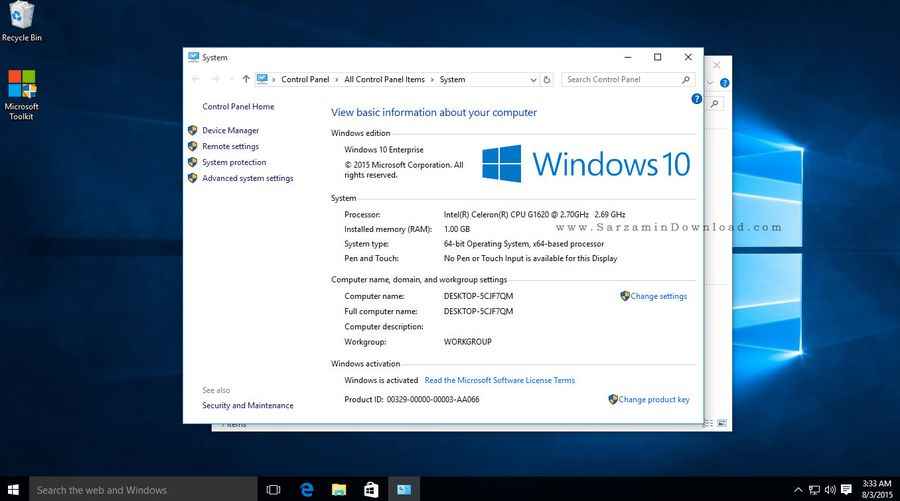Open Control Panel Home link
The width and height of the screenshot is (900, 501).
click(238, 106)
